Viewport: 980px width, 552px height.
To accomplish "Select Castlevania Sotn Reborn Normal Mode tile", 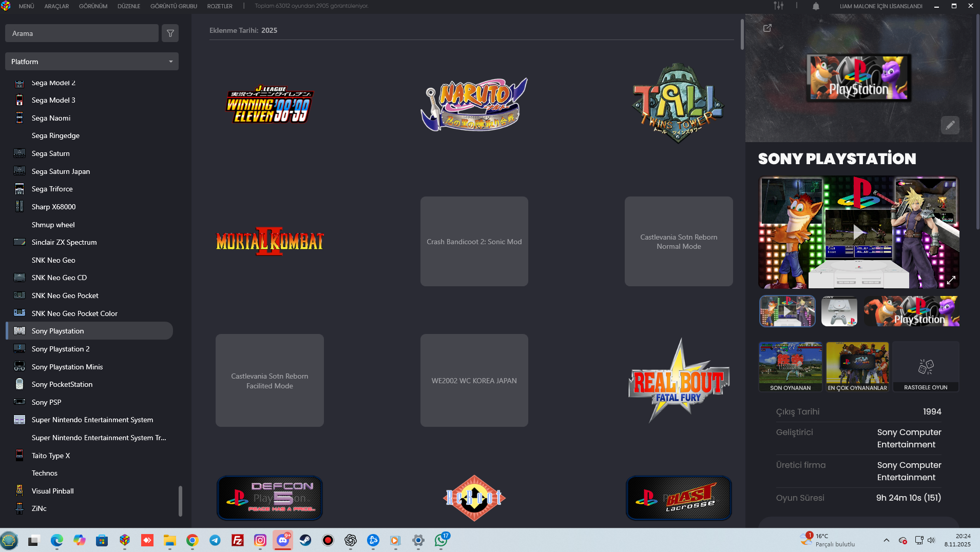I will pos(679,241).
